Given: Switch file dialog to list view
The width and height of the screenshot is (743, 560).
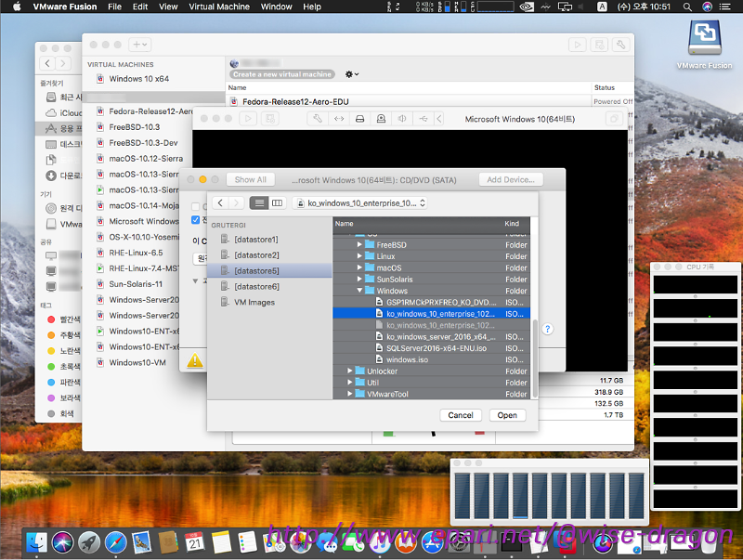Looking at the screenshot, I should click(x=259, y=203).
